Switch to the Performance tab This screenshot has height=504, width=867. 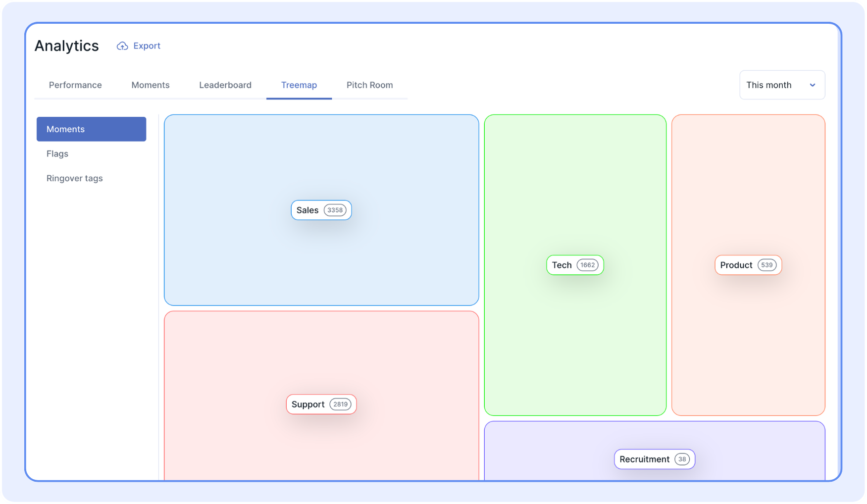[x=75, y=85]
